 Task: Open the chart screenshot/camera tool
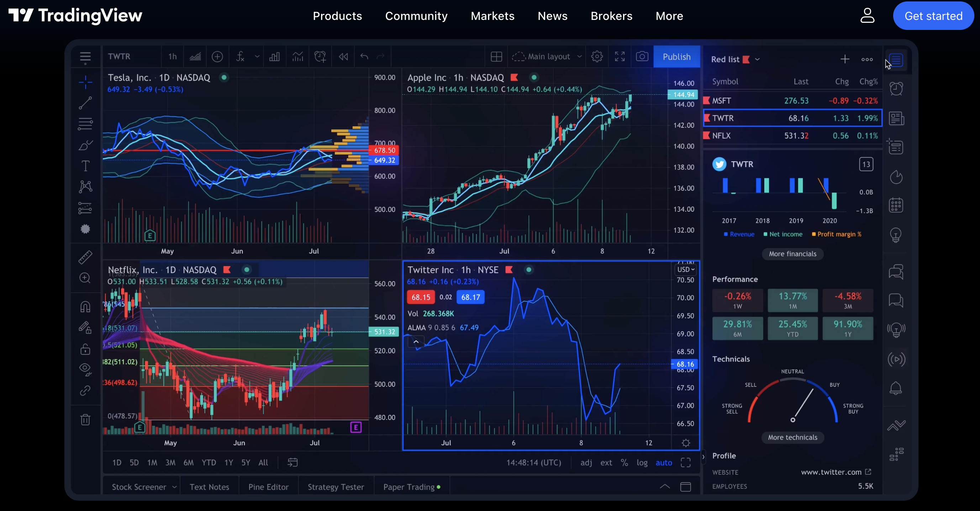click(641, 57)
